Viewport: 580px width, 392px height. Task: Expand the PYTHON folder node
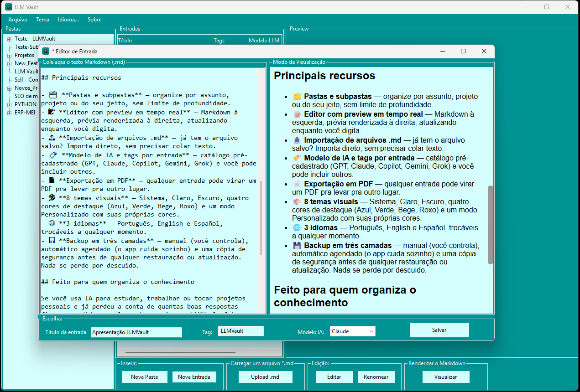tap(9, 104)
